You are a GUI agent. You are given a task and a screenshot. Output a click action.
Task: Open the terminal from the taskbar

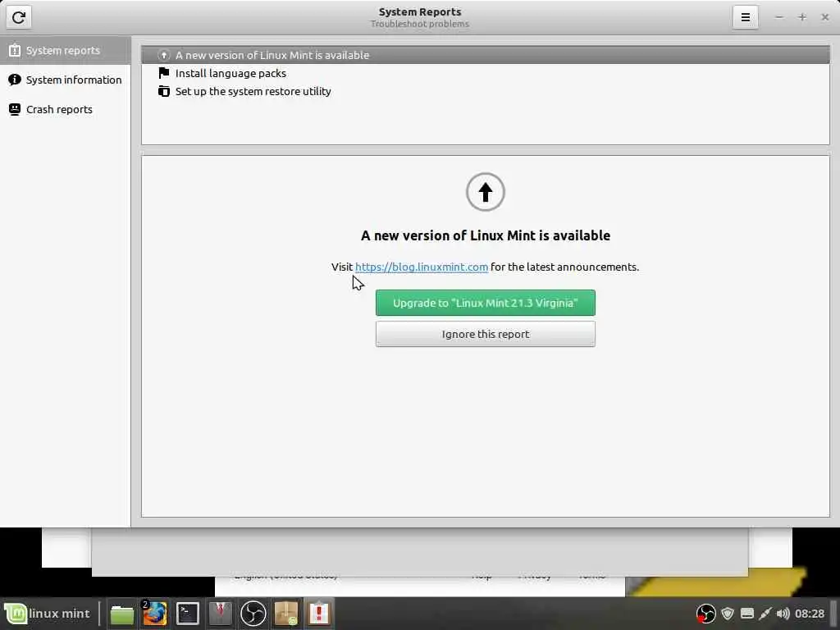click(188, 614)
